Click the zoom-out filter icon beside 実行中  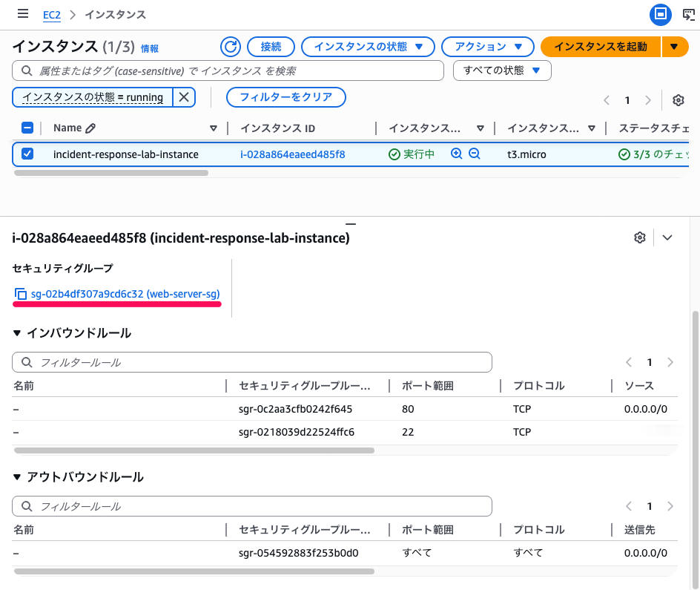475,154
